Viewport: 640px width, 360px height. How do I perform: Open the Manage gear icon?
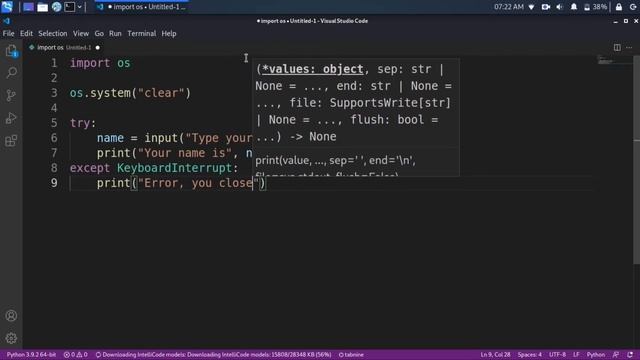point(11,338)
